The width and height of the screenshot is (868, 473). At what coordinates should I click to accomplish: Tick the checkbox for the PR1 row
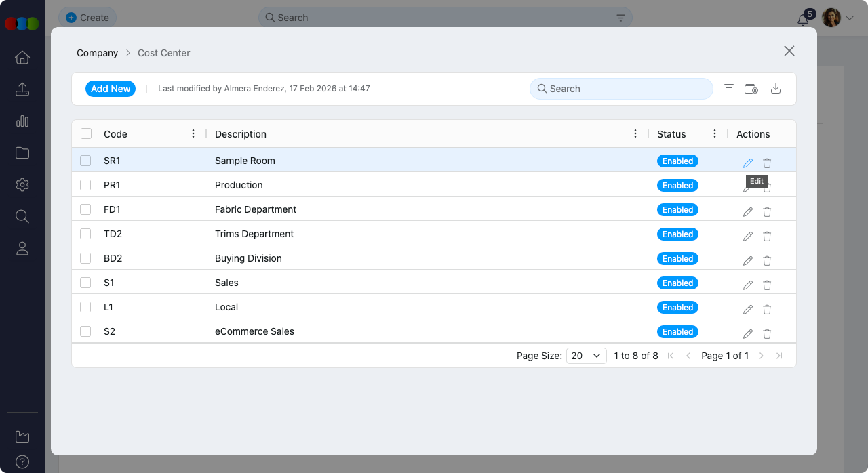85,185
